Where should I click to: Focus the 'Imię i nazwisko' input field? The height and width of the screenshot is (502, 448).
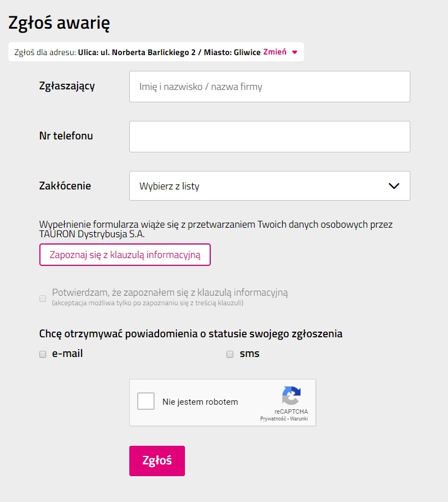(269, 87)
